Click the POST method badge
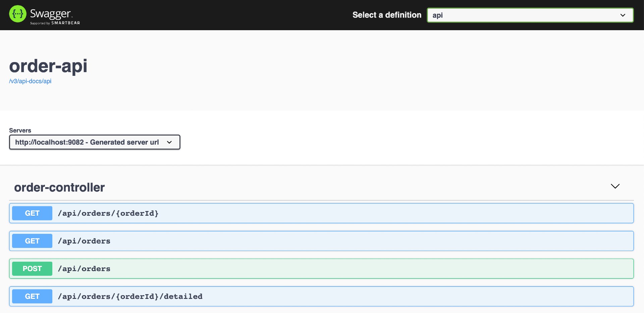 pyautogui.click(x=32, y=269)
